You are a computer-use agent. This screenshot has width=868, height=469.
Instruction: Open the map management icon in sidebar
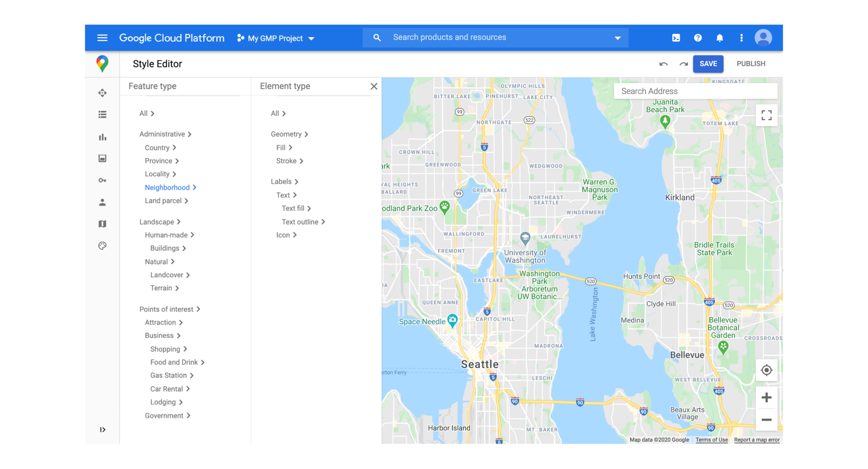coord(102,223)
